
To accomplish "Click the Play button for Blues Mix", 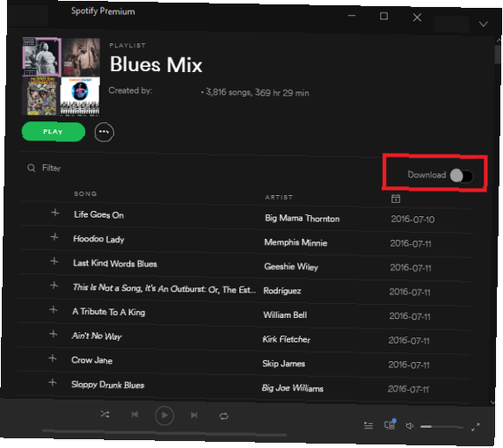I will click(53, 132).
